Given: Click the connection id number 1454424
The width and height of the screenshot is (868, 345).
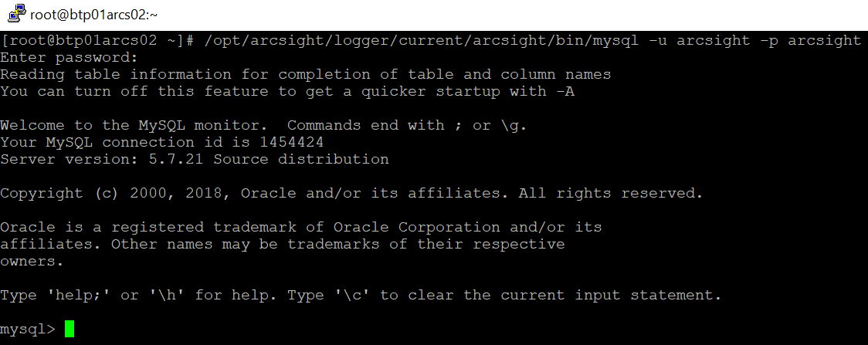Looking at the screenshot, I should (291, 143).
